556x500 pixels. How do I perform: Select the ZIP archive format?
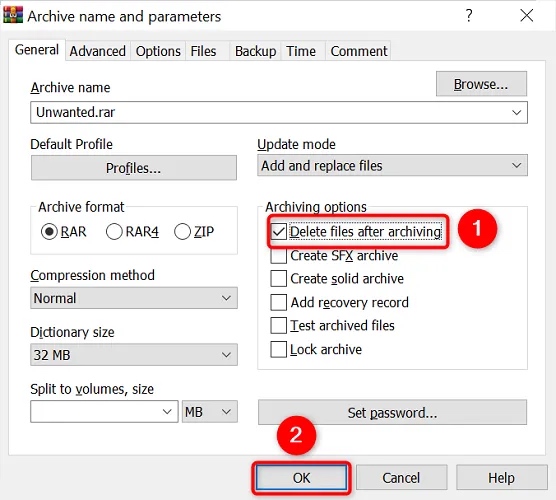click(x=182, y=232)
